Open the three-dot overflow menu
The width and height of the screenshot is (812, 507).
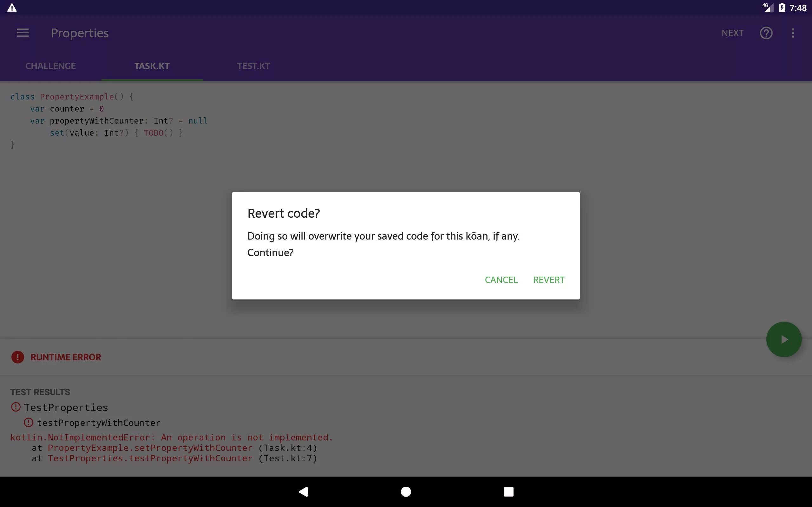pos(793,33)
